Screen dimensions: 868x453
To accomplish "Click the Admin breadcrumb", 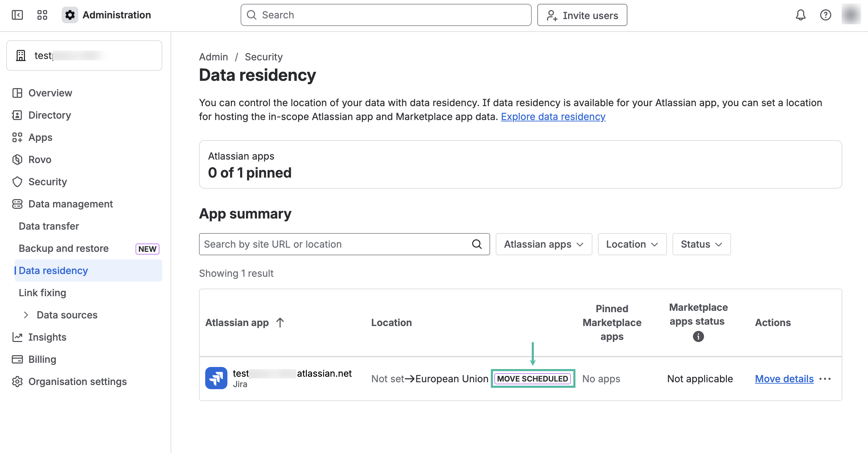I will [x=214, y=57].
